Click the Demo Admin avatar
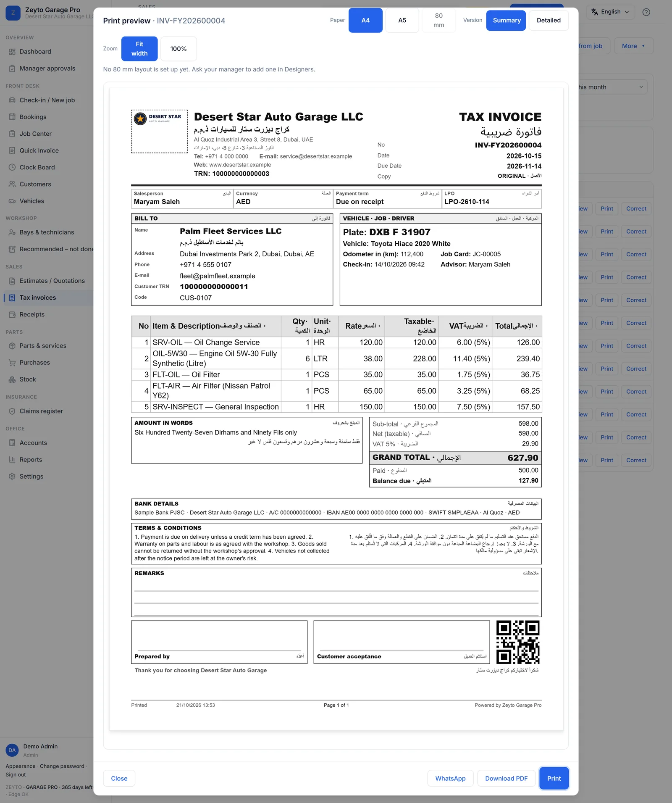672x803 pixels. [x=12, y=750]
